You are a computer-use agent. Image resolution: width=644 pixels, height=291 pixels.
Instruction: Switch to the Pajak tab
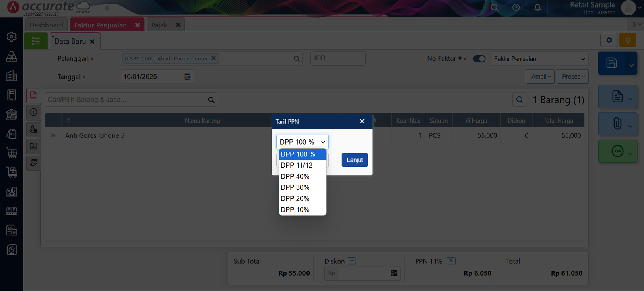tap(159, 25)
